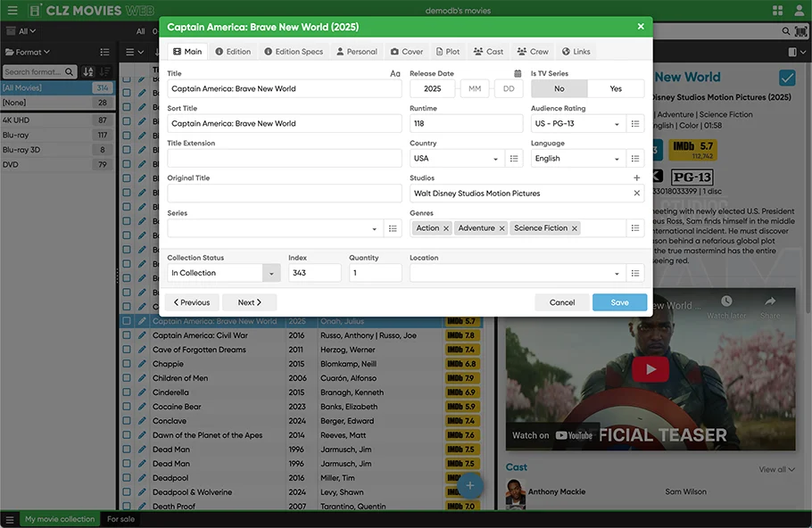Switch to the Personal tab
The height and width of the screenshot is (528, 812).
(357, 52)
